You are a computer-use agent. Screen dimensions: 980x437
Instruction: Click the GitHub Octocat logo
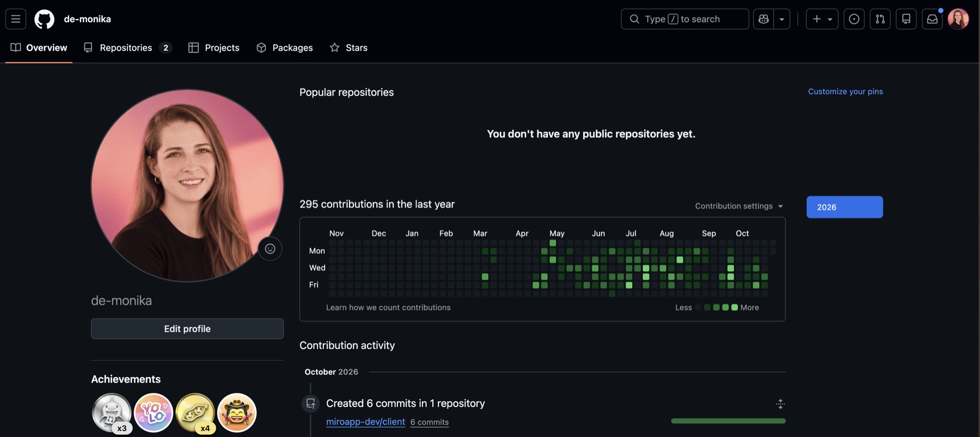(45, 19)
